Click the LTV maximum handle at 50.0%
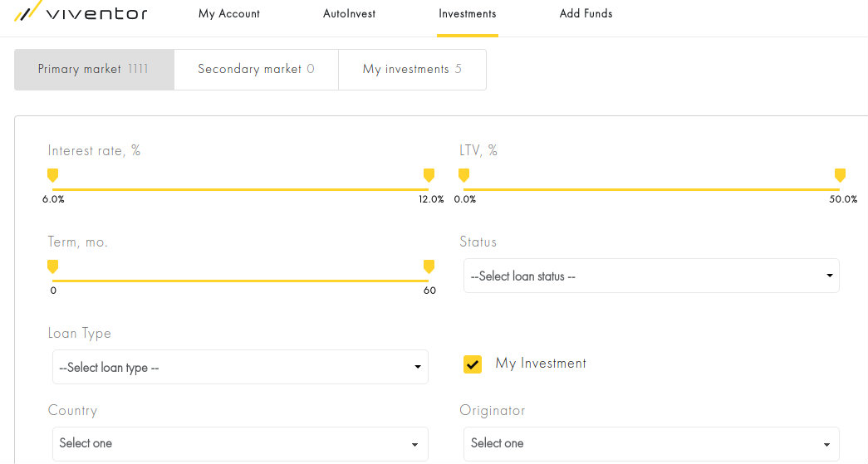The height and width of the screenshot is (464, 868). click(x=840, y=176)
